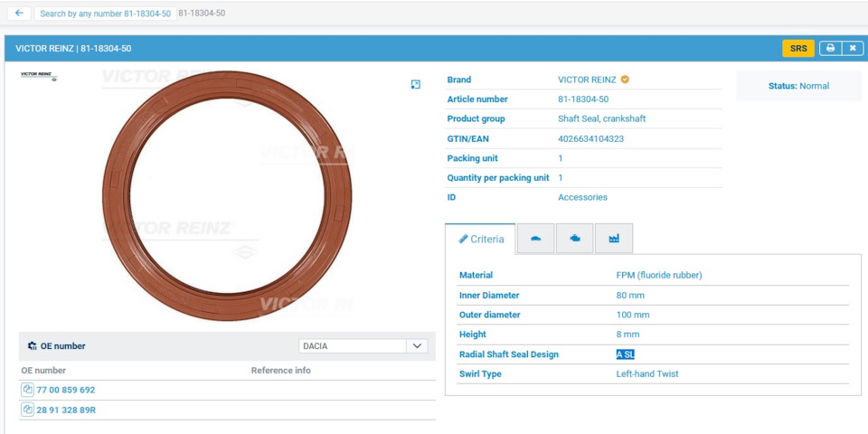This screenshot has width=868, height=434.
Task: Click the 'Accessories' ID value
Action: click(x=582, y=197)
